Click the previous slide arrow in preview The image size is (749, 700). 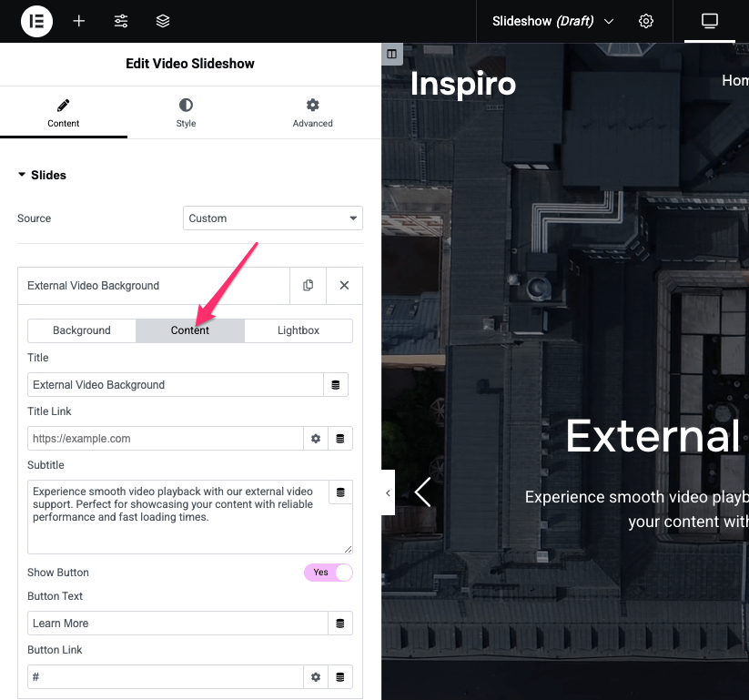422,492
